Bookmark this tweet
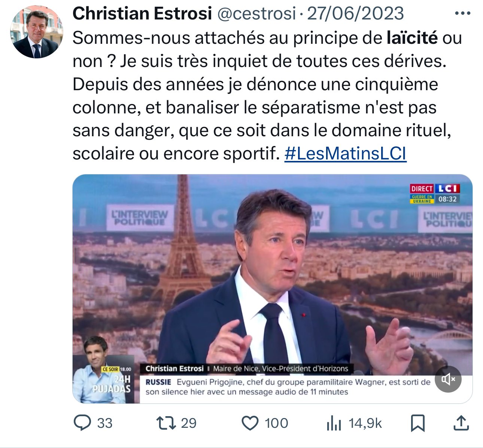This screenshot has width=483, height=448. (x=417, y=423)
